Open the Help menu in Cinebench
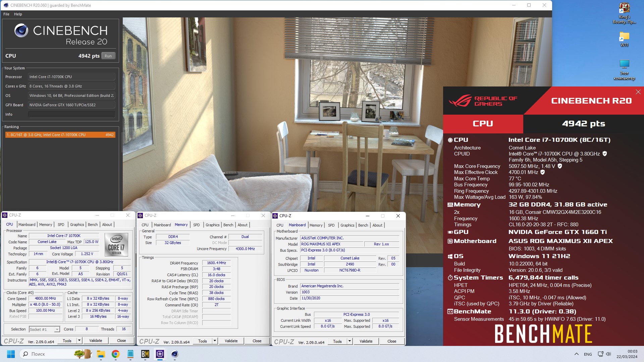The height and width of the screenshot is (362, 644). pos(18,14)
